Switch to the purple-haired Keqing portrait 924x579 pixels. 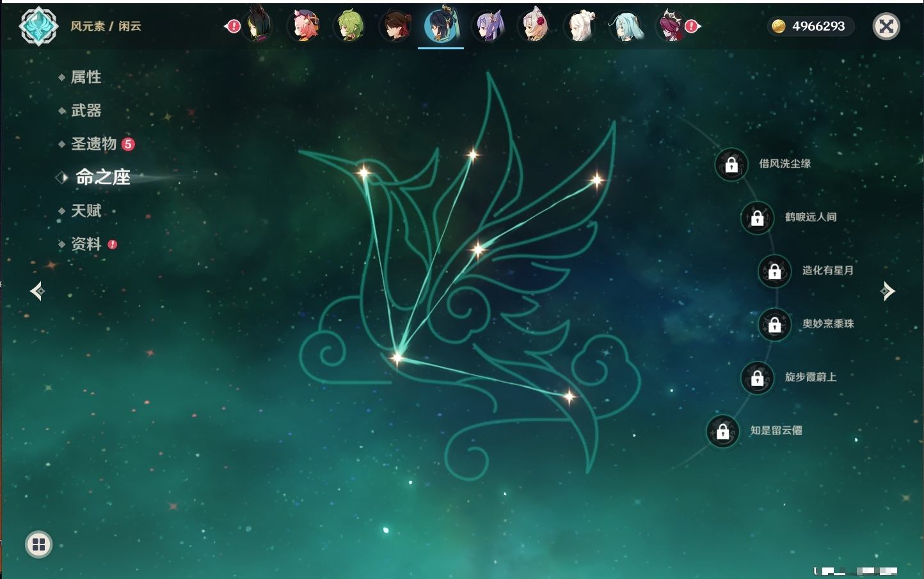(x=488, y=26)
